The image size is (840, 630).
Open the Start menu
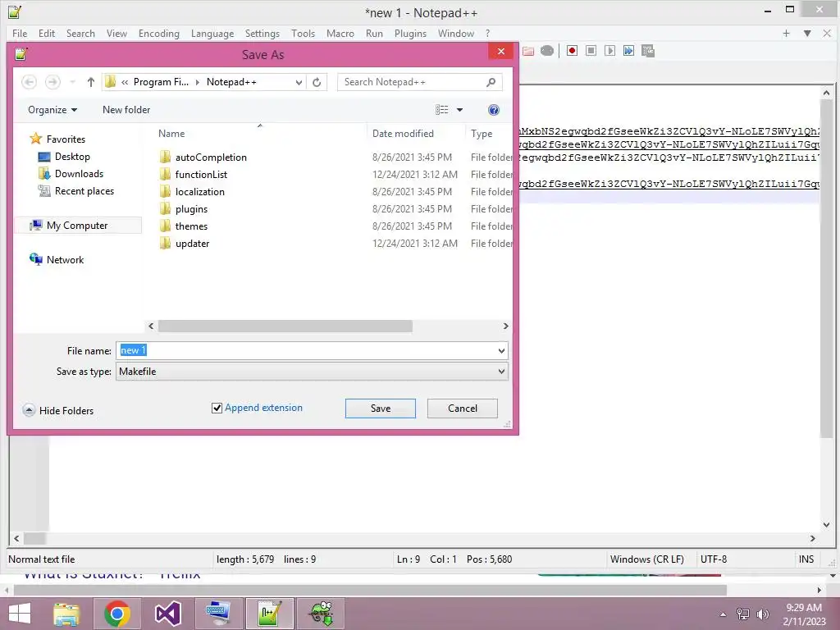click(20, 614)
